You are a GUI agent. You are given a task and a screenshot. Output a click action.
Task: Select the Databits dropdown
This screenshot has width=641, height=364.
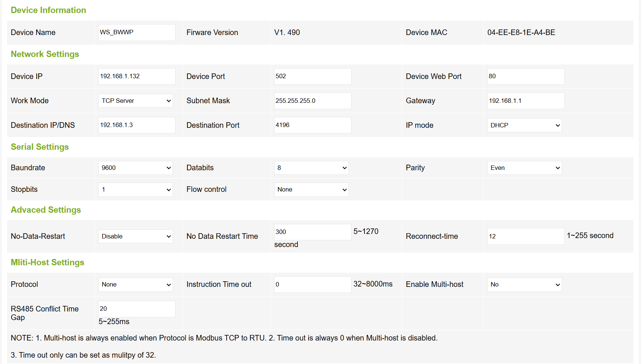point(311,168)
